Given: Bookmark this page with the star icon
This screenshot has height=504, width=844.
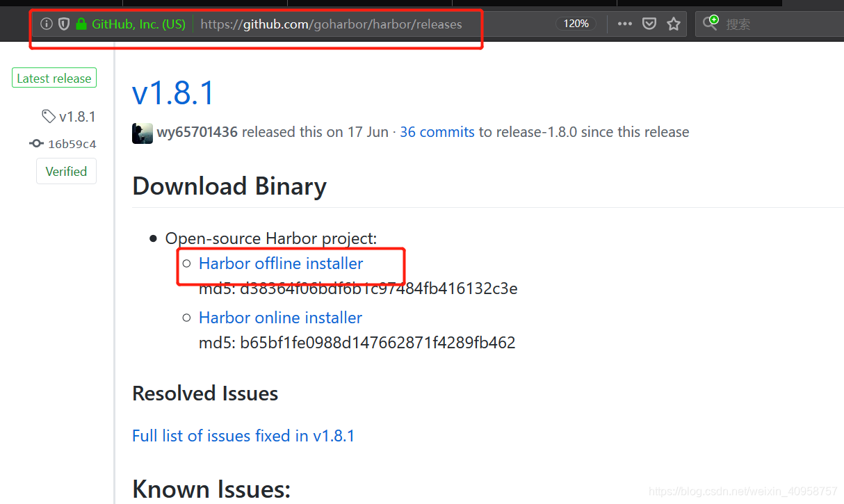Looking at the screenshot, I should pyautogui.click(x=674, y=24).
